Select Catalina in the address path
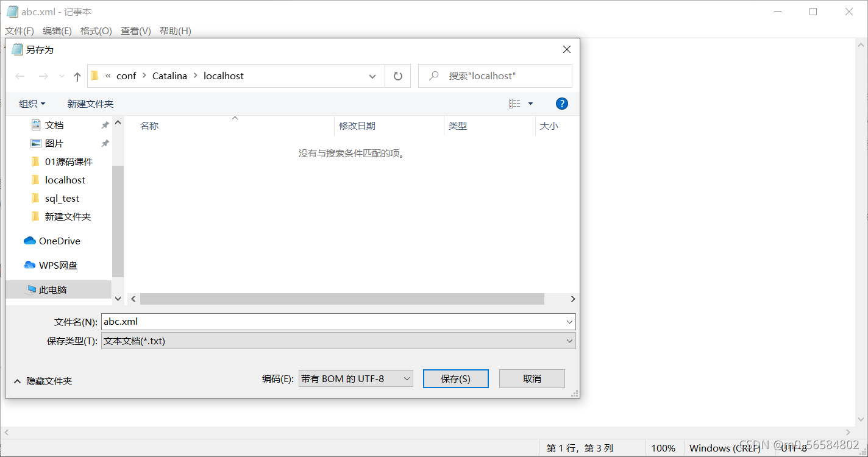This screenshot has height=457, width=868. (169, 76)
